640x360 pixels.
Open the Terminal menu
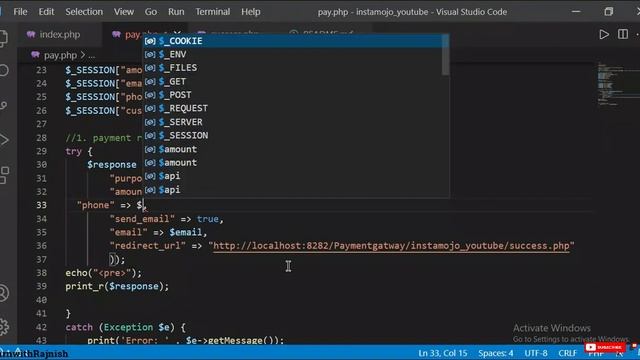212,12
